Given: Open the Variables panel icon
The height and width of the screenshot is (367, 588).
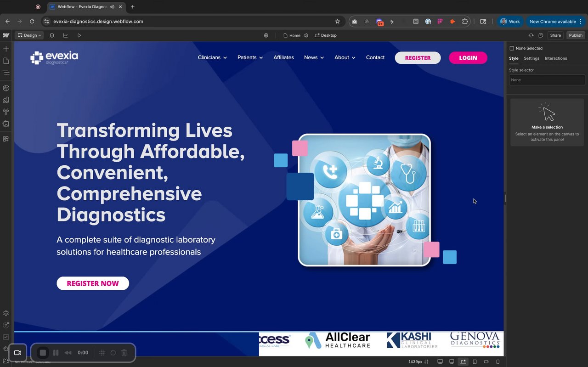Looking at the screenshot, I should pos(6,100).
